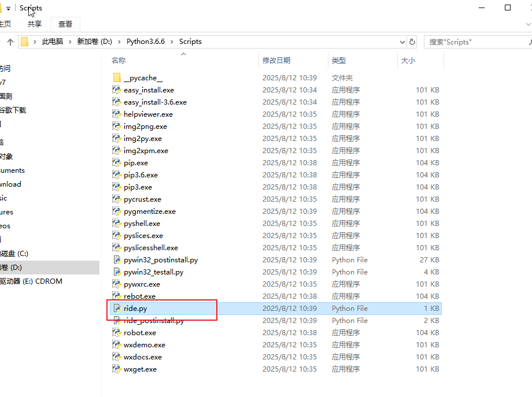Select (E:) CDROM drive in navigation pane

31,281
